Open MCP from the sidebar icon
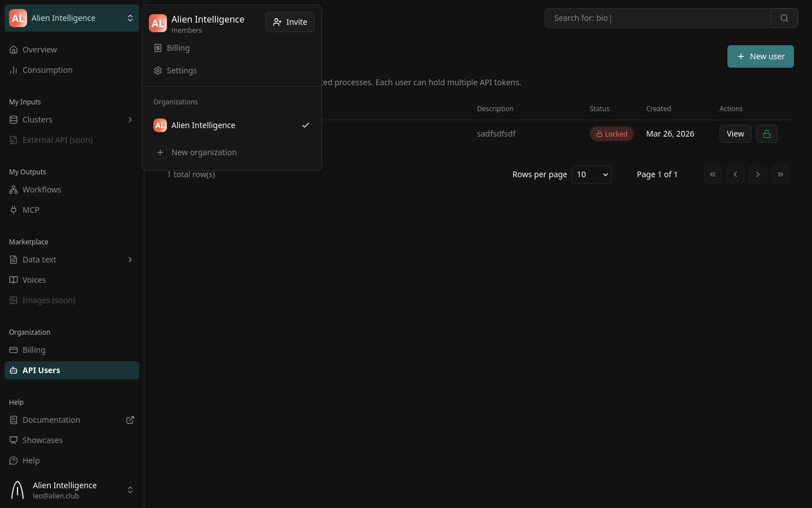 14,209
